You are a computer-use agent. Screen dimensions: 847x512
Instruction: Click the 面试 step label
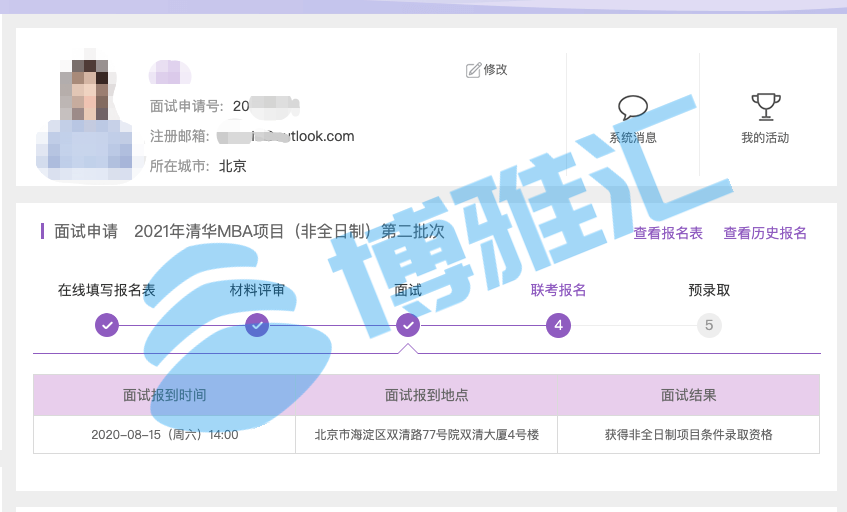(x=408, y=290)
